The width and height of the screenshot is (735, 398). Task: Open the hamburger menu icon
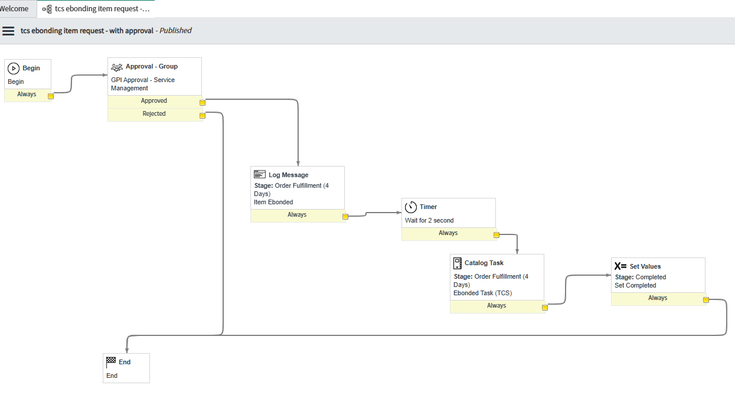tap(8, 31)
